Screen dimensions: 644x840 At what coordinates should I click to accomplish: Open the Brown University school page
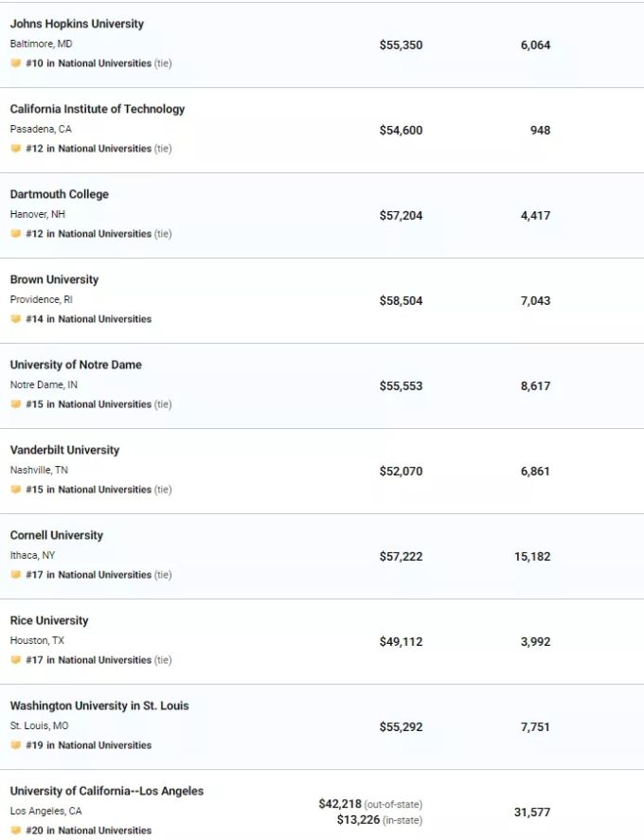point(54,279)
